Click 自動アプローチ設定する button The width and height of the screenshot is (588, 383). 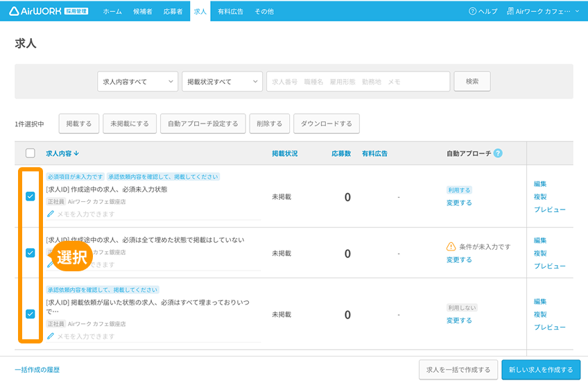tap(203, 124)
